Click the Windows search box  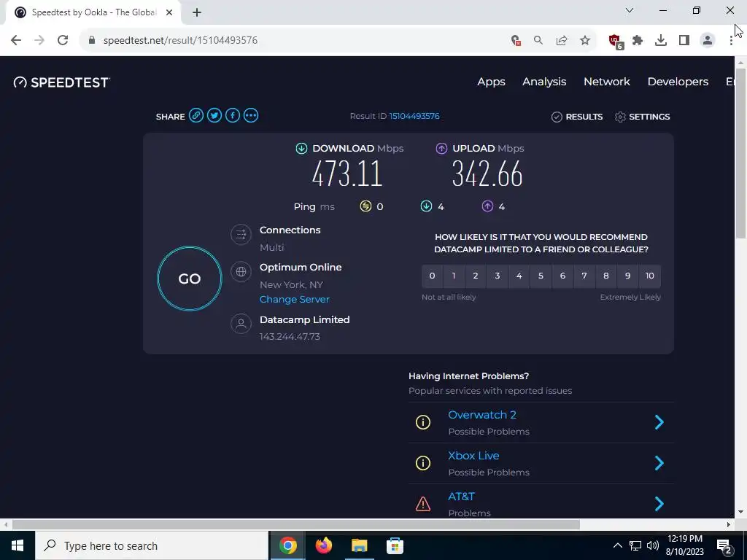(x=152, y=545)
